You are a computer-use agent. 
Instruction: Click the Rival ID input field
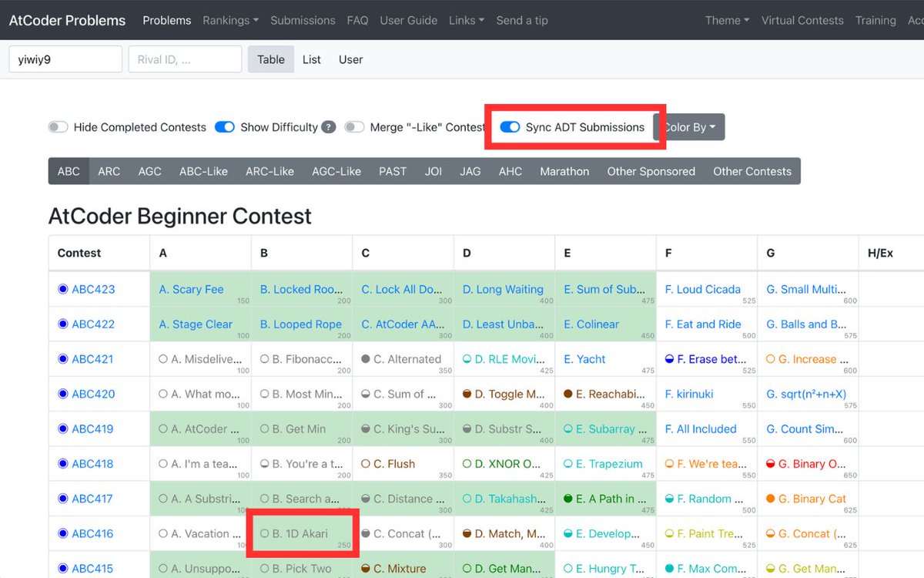(185, 59)
